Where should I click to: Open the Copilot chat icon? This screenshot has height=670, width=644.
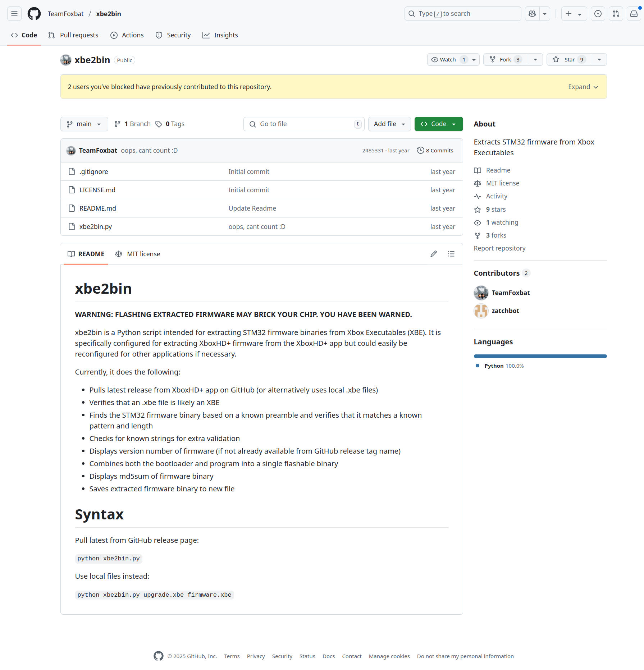tap(532, 14)
